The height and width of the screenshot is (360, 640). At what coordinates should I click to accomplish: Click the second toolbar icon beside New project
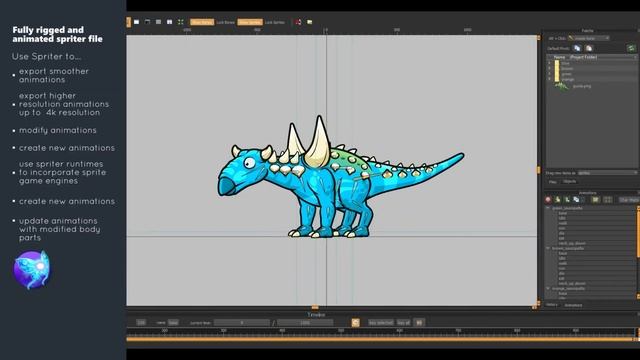147,22
